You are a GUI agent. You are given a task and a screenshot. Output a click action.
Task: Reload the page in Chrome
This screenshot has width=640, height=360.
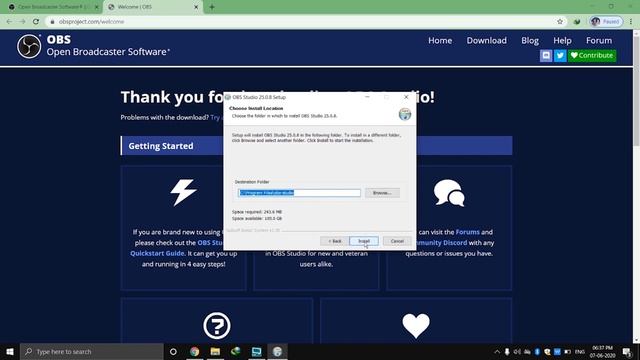(36, 21)
